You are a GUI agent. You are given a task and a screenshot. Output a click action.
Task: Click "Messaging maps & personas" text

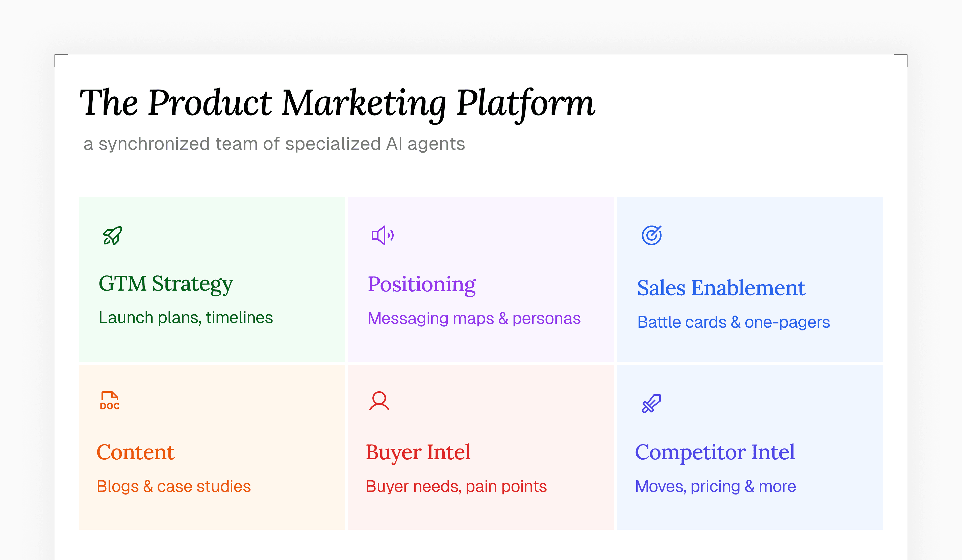point(474,319)
